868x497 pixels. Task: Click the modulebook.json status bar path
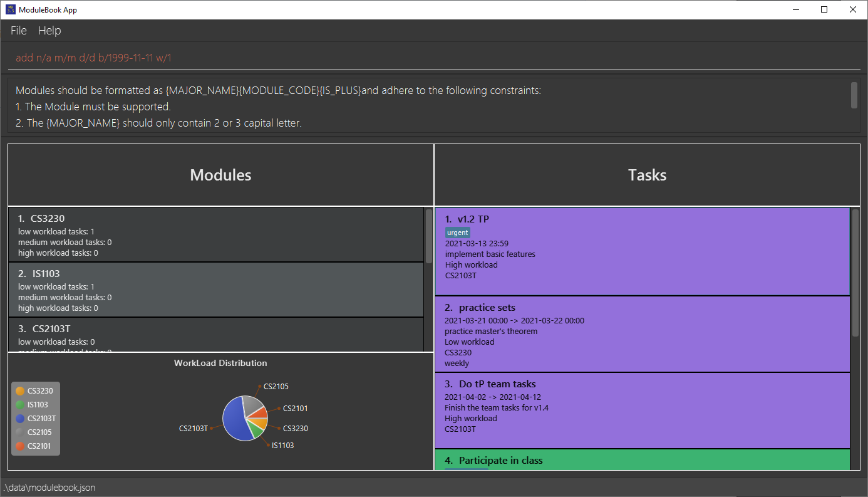click(49, 488)
